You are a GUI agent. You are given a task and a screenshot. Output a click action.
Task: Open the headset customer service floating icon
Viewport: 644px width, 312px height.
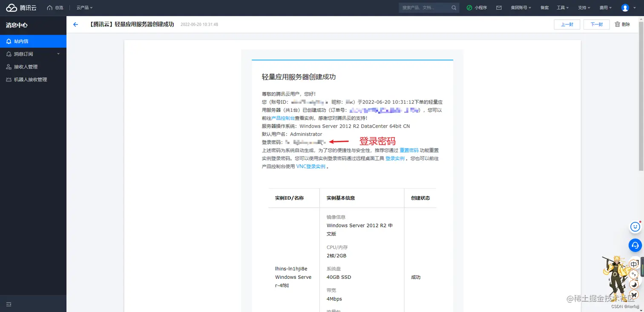pos(634,245)
